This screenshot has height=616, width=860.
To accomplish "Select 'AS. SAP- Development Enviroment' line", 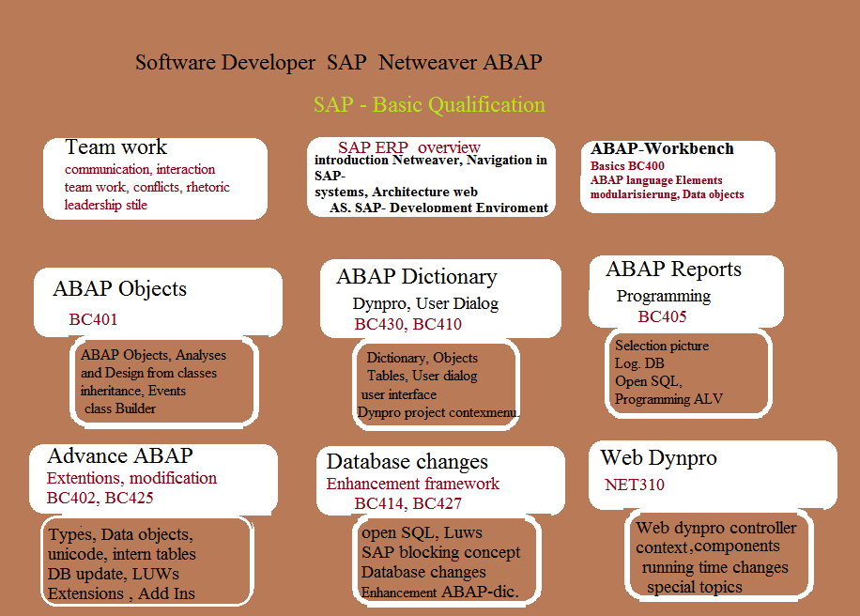I will pos(438,208).
